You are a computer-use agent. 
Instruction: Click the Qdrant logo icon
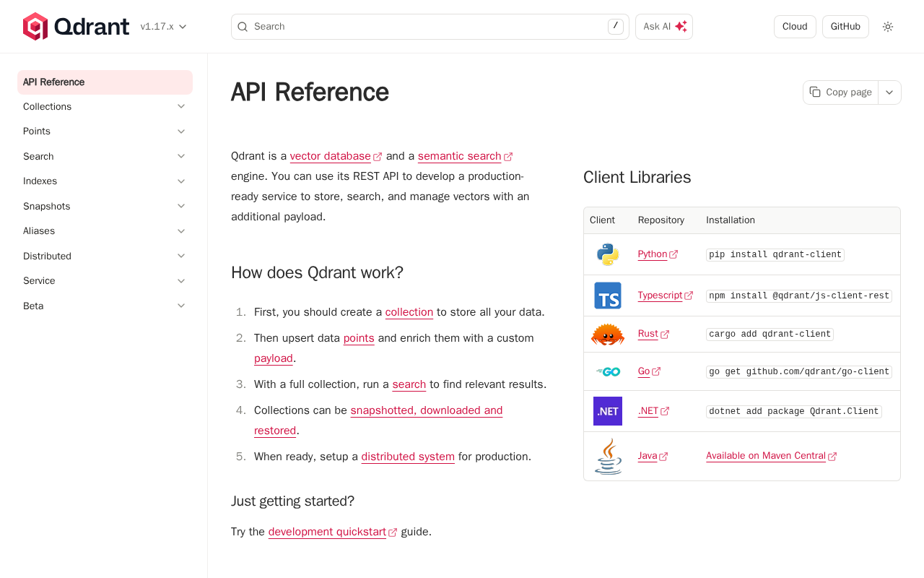click(x=35, y=27)
